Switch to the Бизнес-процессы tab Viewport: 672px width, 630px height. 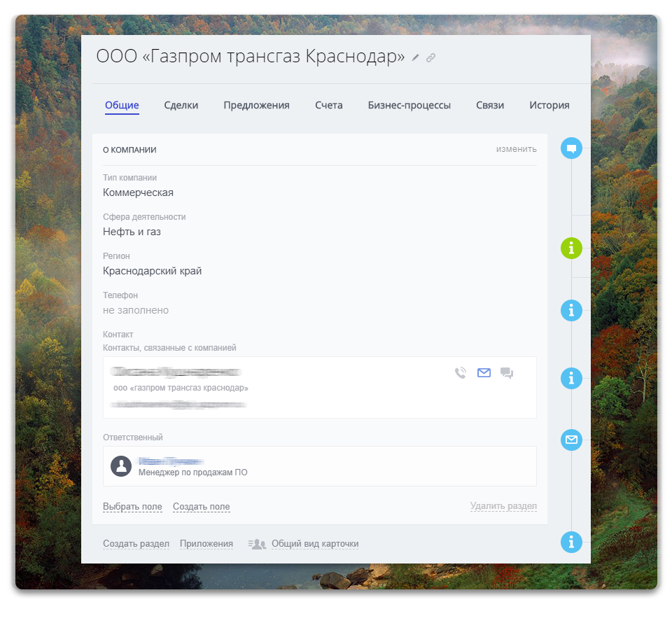pos(409,105)
